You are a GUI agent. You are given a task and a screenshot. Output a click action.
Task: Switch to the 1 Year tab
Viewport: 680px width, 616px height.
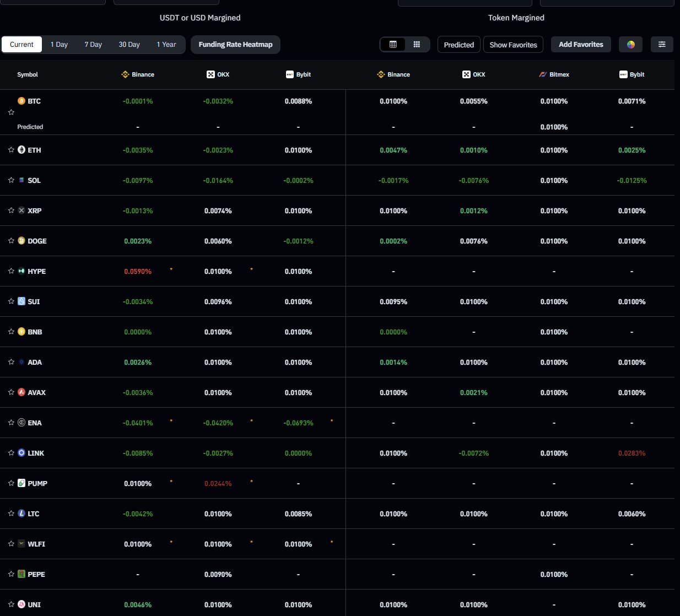(166, 45)
